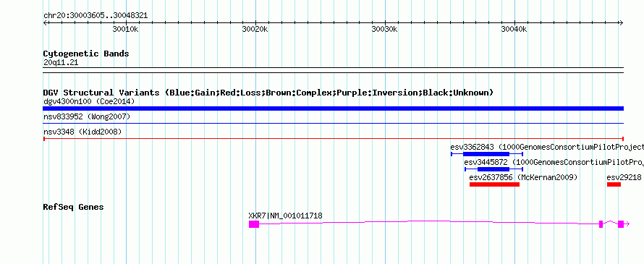
Task: Click the nsv833952 thin blue line
Action: click(x=333, y=123)
